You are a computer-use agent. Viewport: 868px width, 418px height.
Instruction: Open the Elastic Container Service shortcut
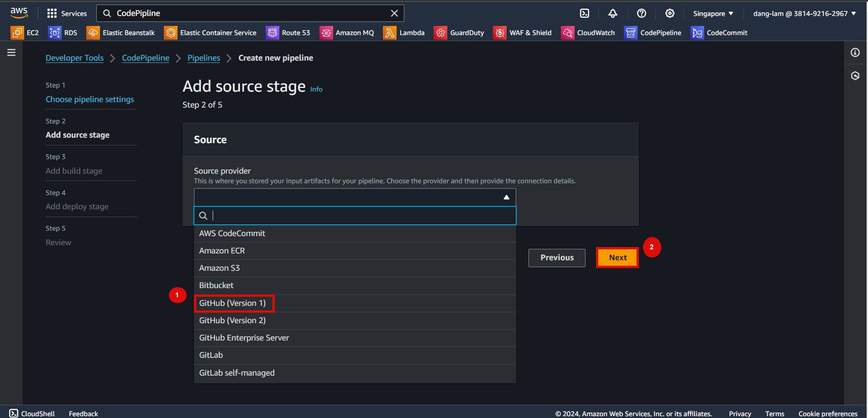[210, 32]
